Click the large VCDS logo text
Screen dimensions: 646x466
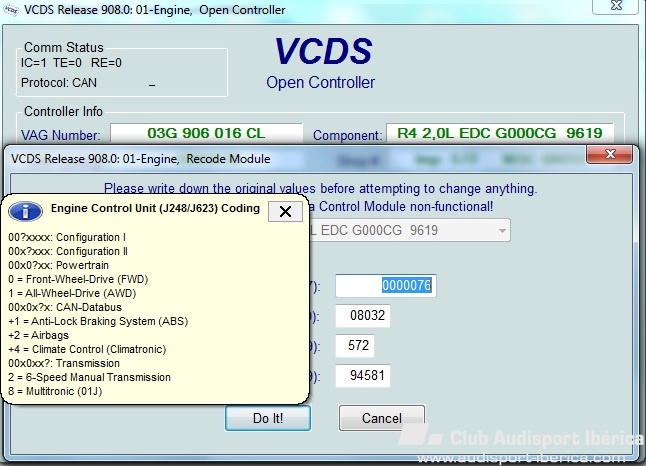pos(323,52)
